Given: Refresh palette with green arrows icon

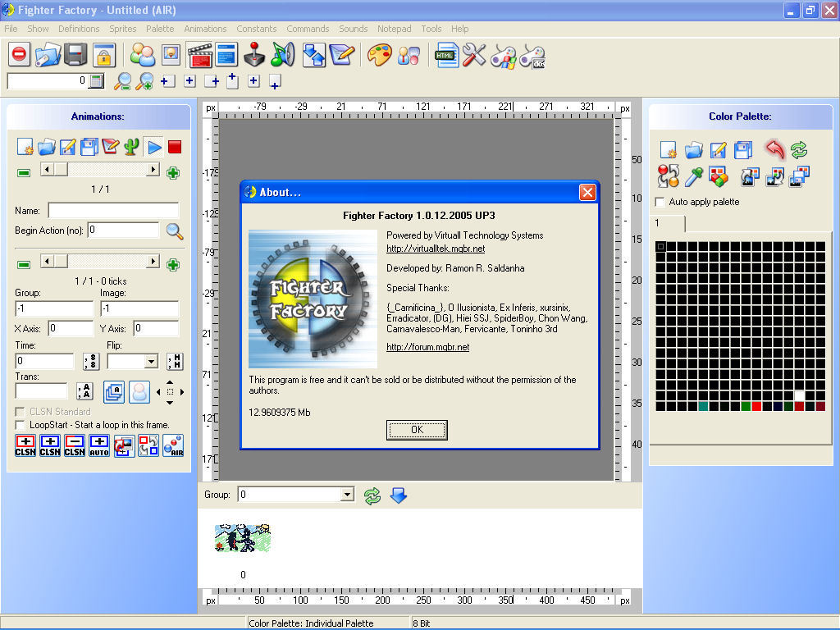Looking at the screenshot, I should [x=799, y=149].
